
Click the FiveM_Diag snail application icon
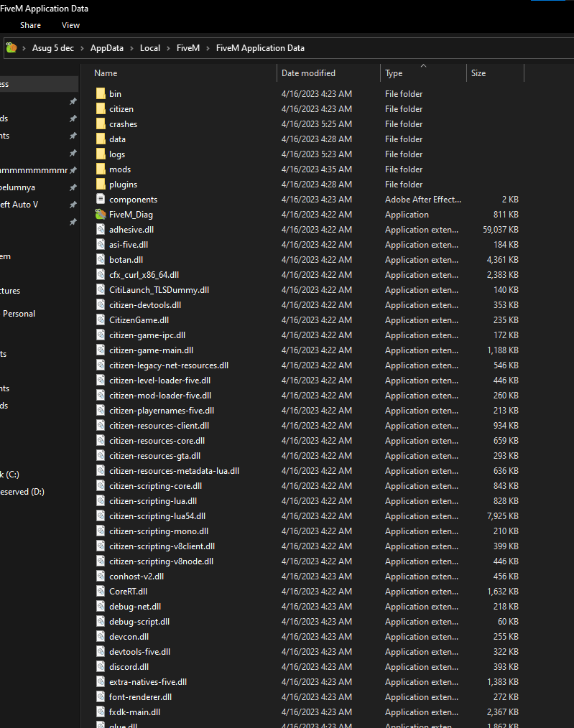point(101,215)
